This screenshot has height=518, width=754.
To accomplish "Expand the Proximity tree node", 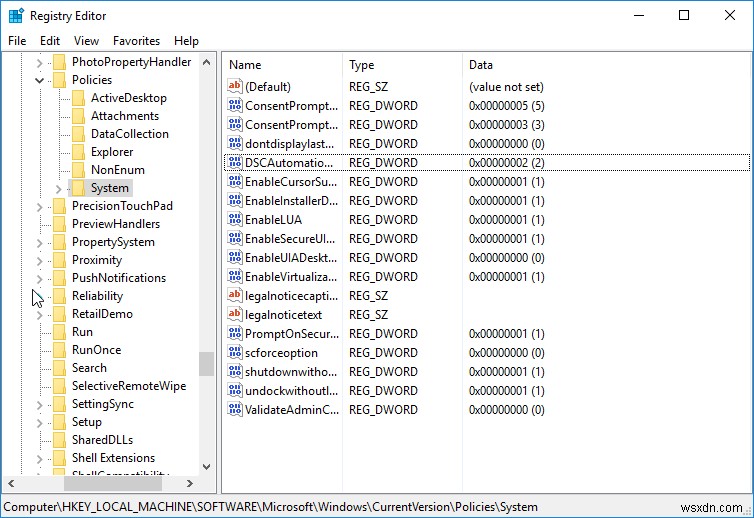I will (x=39, y=261).
